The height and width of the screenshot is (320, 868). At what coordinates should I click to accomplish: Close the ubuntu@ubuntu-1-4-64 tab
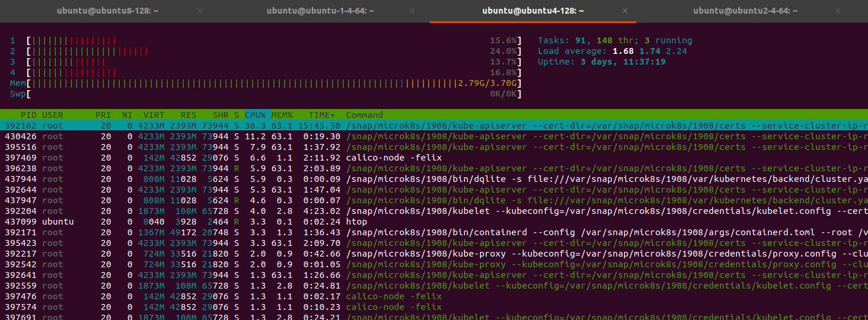[x=414, y=11]
